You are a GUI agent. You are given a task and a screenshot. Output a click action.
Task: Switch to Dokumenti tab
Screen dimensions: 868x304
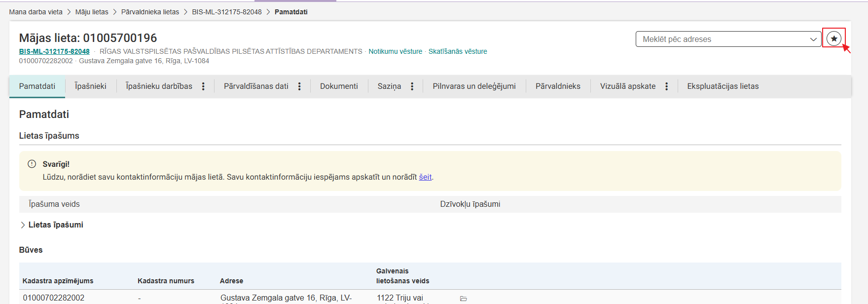point(339,86)
